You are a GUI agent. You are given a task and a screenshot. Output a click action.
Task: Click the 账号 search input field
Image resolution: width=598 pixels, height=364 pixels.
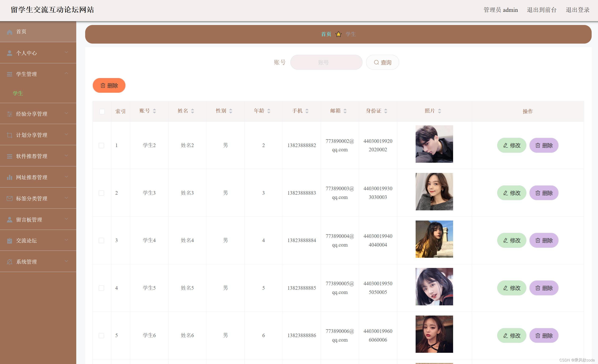pyautogui.click(x=326, y=63)
